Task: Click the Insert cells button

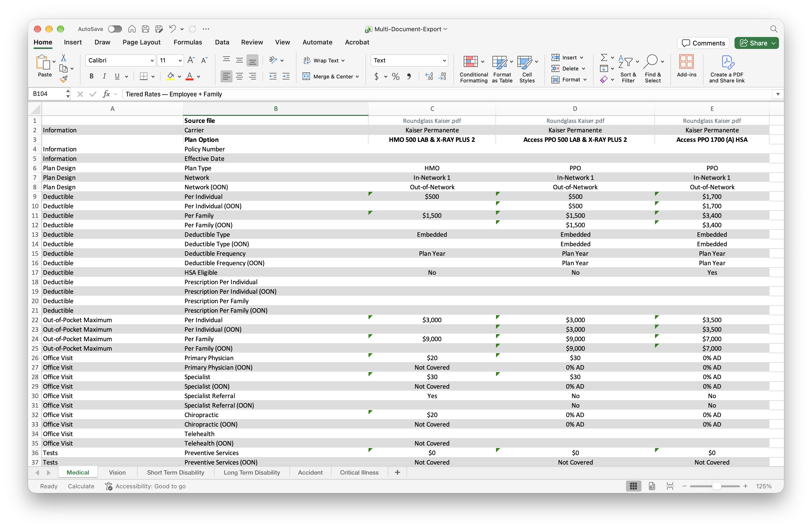Action: click(567, 58)
